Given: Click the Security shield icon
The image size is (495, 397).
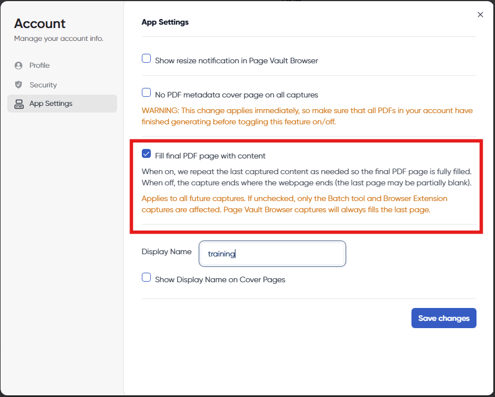Looking at the screenshot, I should point(19,85).
